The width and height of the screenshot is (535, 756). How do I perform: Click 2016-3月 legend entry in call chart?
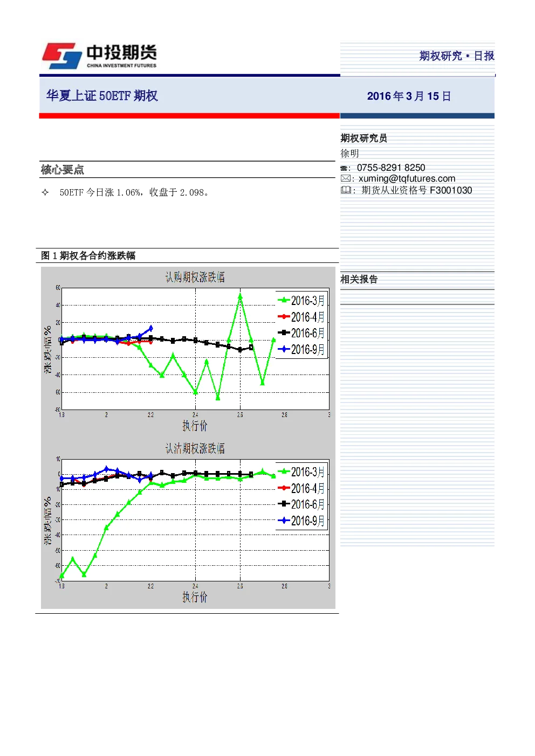[x=301, y=300]
